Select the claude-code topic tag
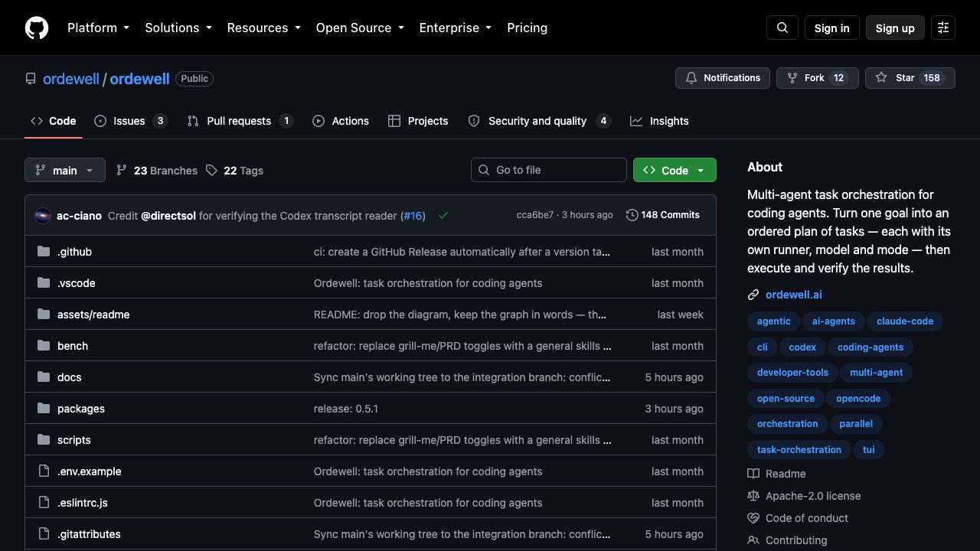This screenshot has width=980, height=551. click(905, 321)
